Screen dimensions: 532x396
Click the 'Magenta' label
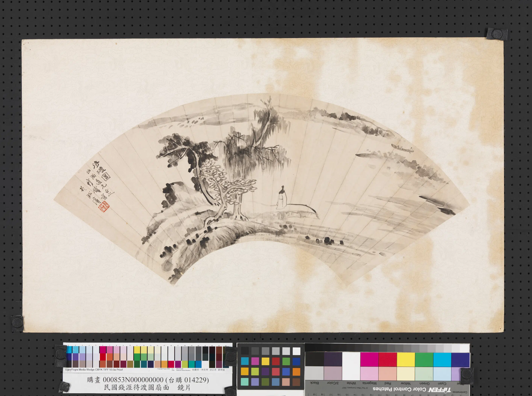(369, 383)
